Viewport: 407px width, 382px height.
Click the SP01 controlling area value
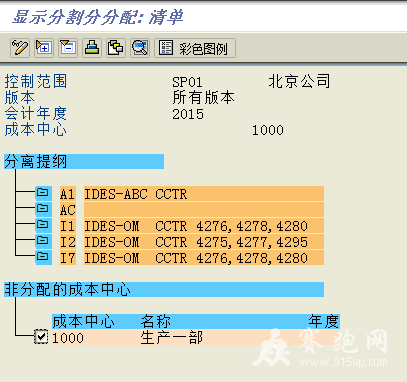click(187, 82)
